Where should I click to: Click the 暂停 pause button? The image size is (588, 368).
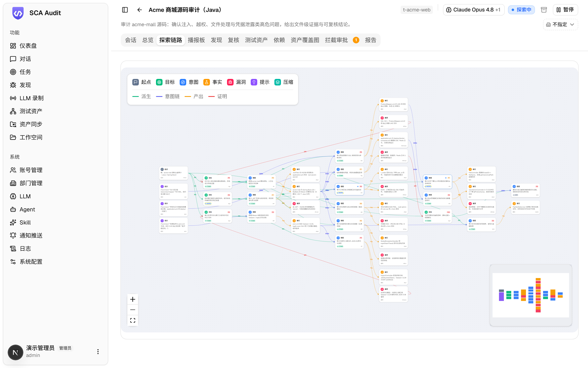click(x=565, y=10)
